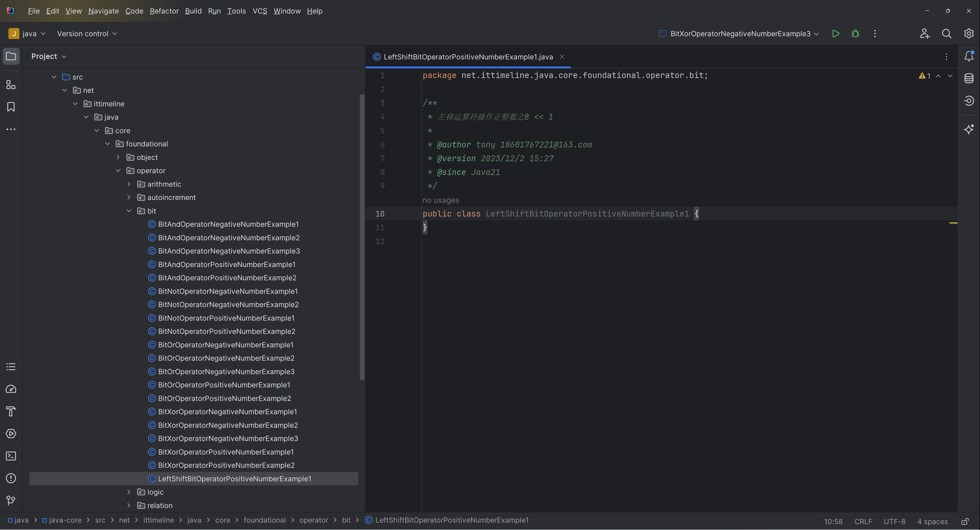Open the Profiler tool window
Screen dimensions: 980x530
point(11,389)
